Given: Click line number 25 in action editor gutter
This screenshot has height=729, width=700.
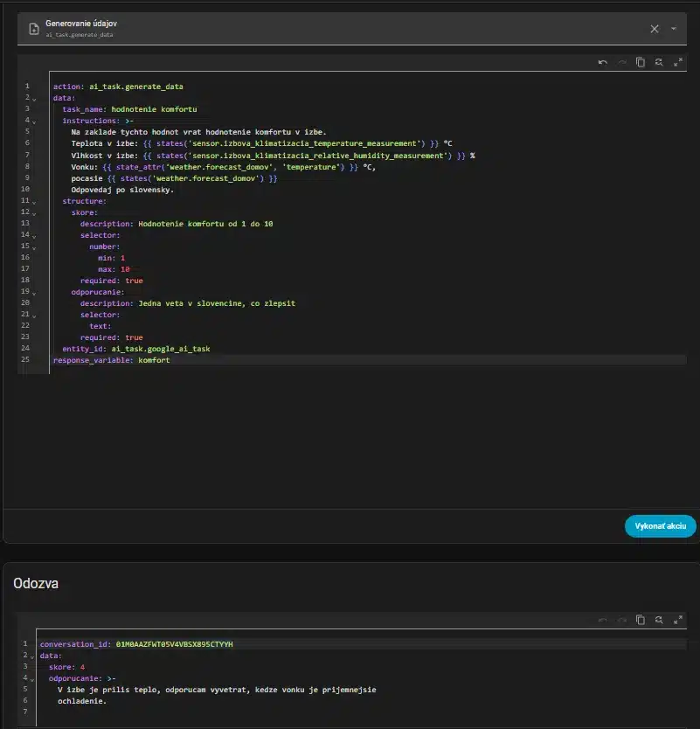Looking at the screenshot, I should tap(25, 359).
